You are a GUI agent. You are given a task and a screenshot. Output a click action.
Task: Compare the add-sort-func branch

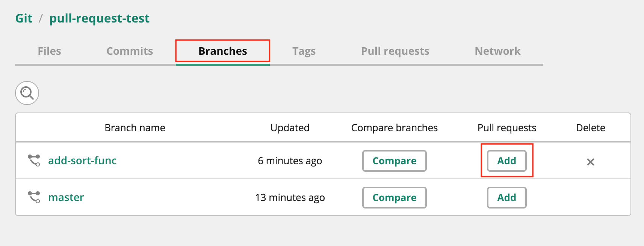click(395, 161)
